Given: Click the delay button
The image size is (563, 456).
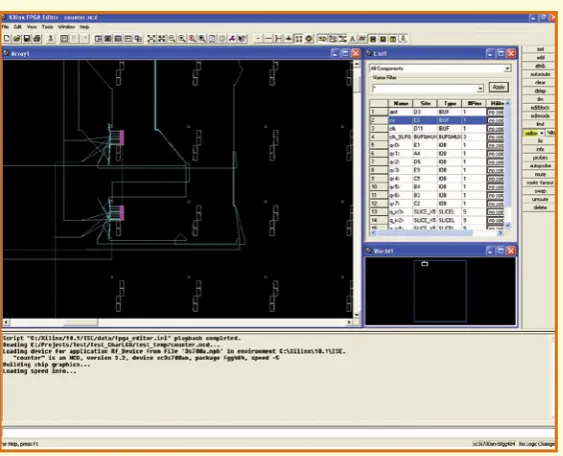Looking at the screenshot, I should [x=540, y=91].
